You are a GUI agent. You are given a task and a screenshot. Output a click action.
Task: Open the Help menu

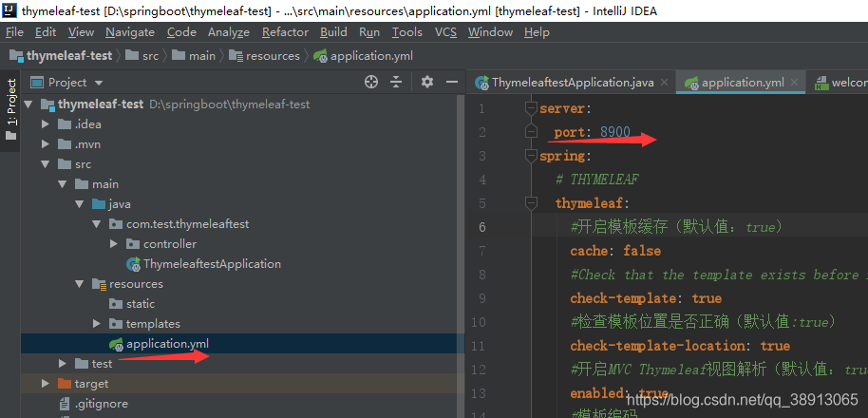[537, 32]
